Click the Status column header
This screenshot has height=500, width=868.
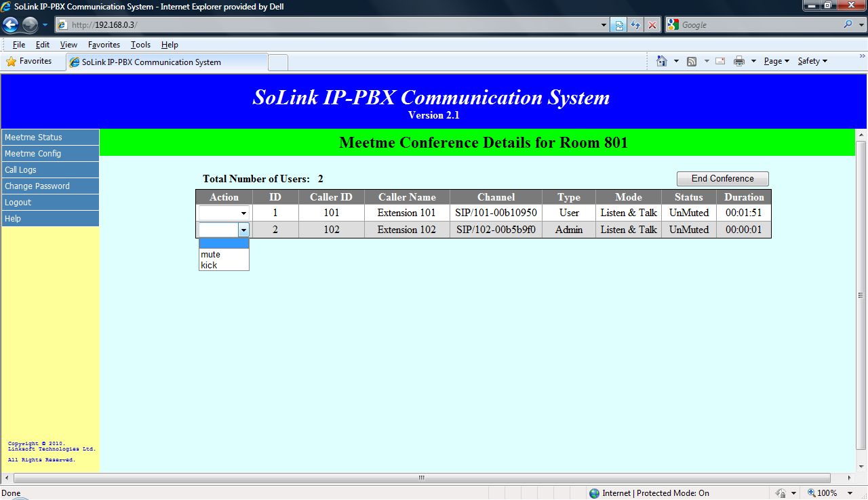(689, 197)
